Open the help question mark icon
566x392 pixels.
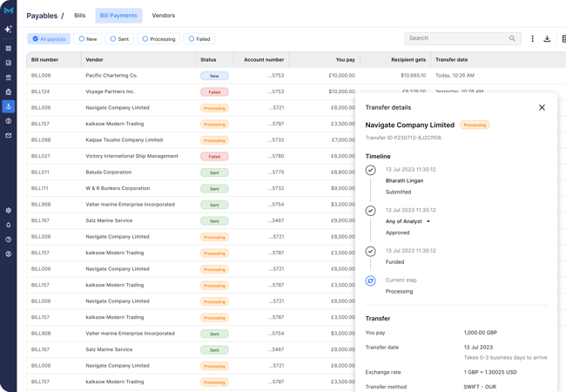pos(9,240)
